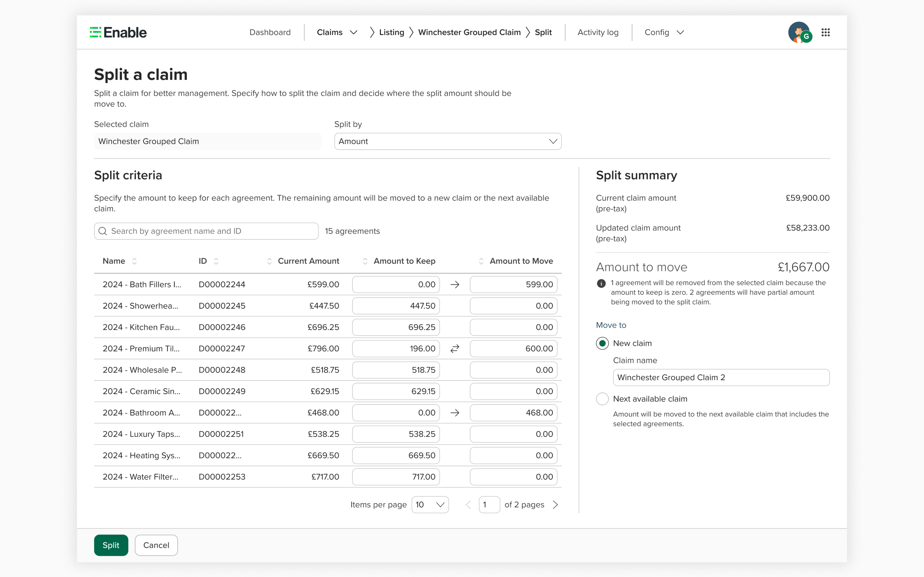Viewport: 924px width, 577px height.
Task: Click the Enable logo
Action: (118, 32)
